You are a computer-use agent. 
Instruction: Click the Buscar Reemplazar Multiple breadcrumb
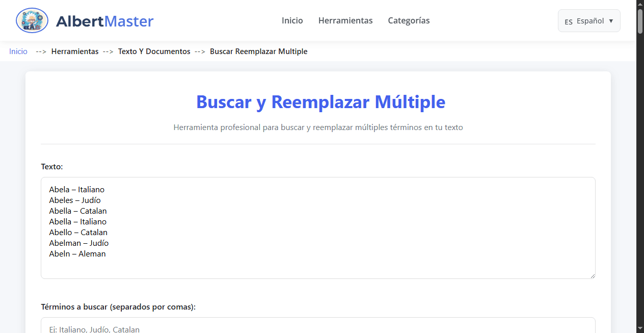pyautogui.click(x=259, y=52)
